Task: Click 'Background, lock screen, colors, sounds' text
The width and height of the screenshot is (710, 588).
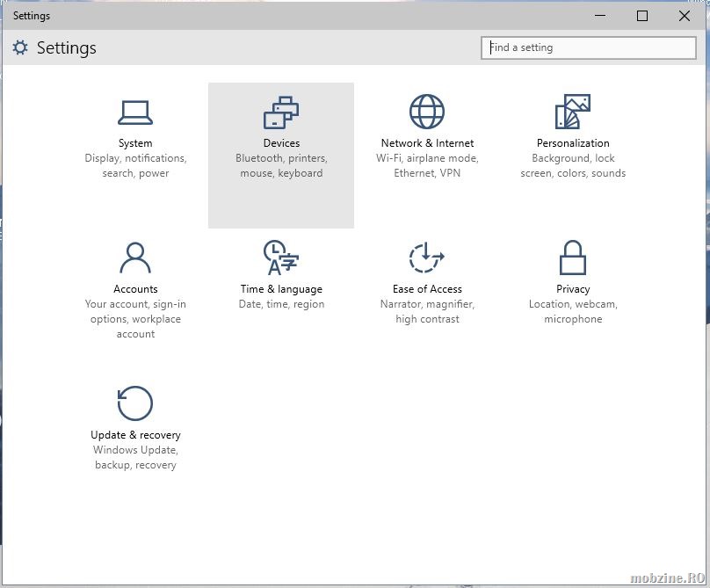Action: 573,165
